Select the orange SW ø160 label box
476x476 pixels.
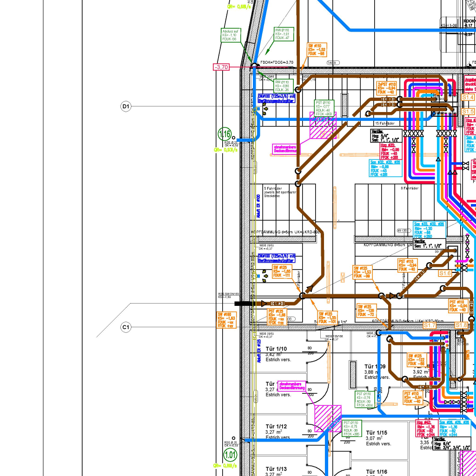coord(227,320)
